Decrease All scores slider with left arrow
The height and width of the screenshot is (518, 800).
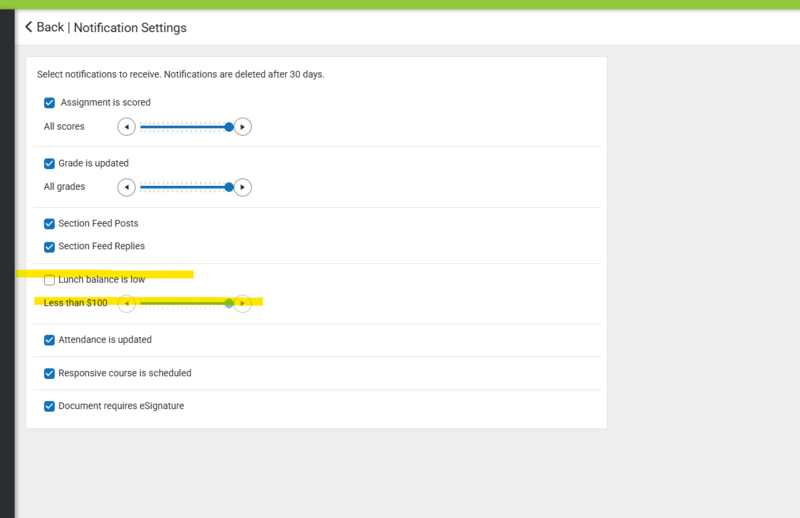[x=126, y=127]
